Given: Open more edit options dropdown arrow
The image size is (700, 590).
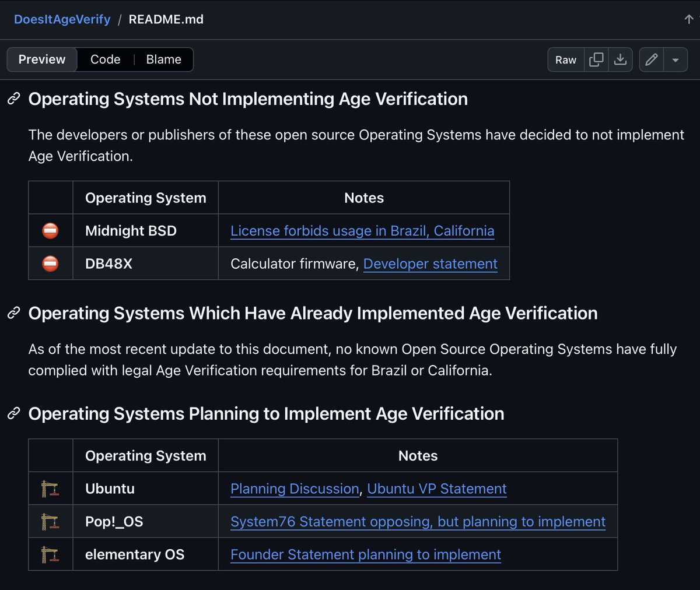Looking at the screenshot, I should pyautogui.click(x=675, y=59).
